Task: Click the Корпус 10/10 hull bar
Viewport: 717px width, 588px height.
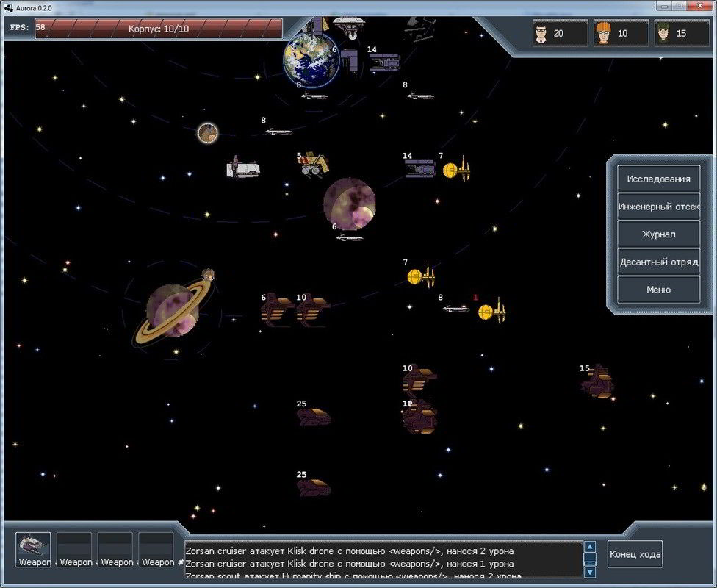Action: 159,28
